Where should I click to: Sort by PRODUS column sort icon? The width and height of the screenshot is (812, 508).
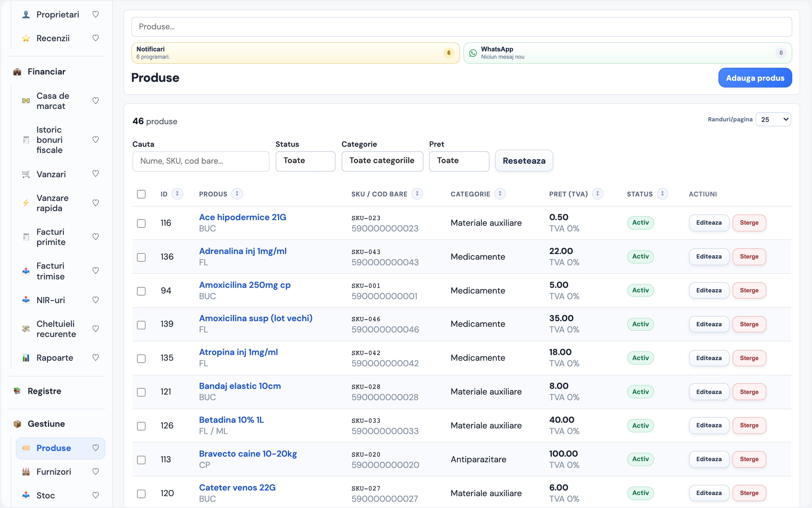237,194
